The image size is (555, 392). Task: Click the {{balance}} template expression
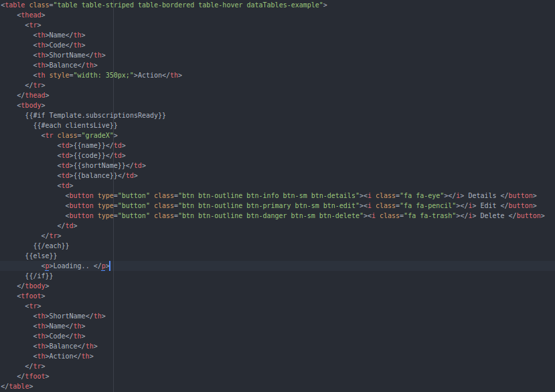(x=95, y=175)
